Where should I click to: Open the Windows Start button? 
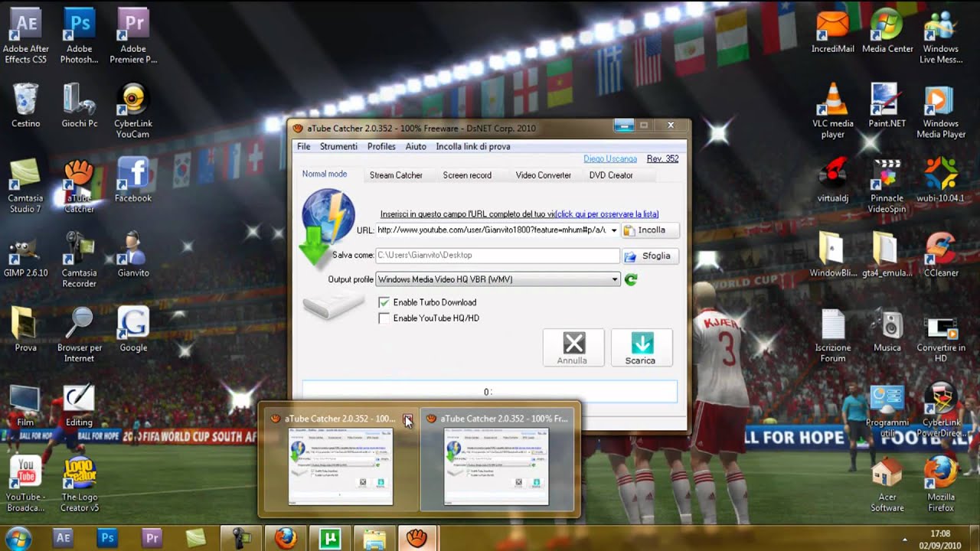(17, 538)
